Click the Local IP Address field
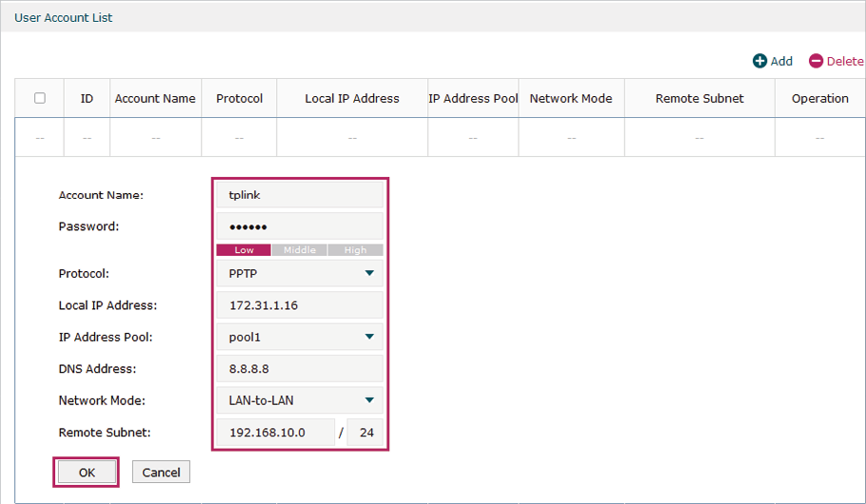This screenshot has height=504, width=866. [300, 305]
